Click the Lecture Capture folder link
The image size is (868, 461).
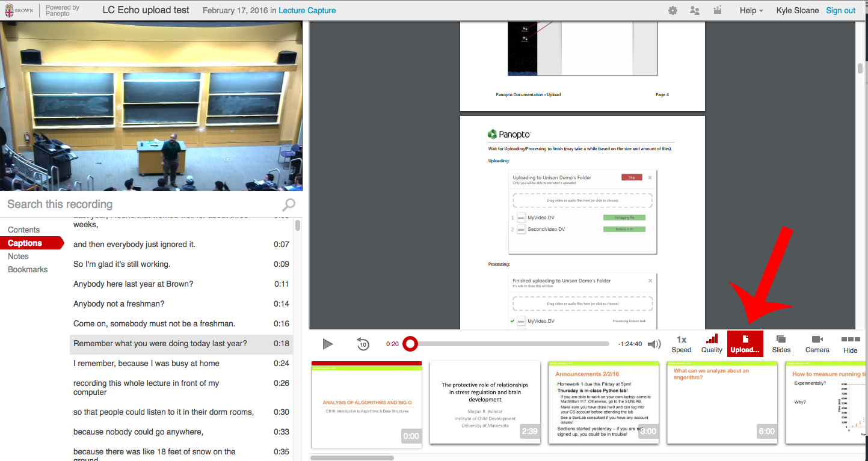click(x=307, y=10)
